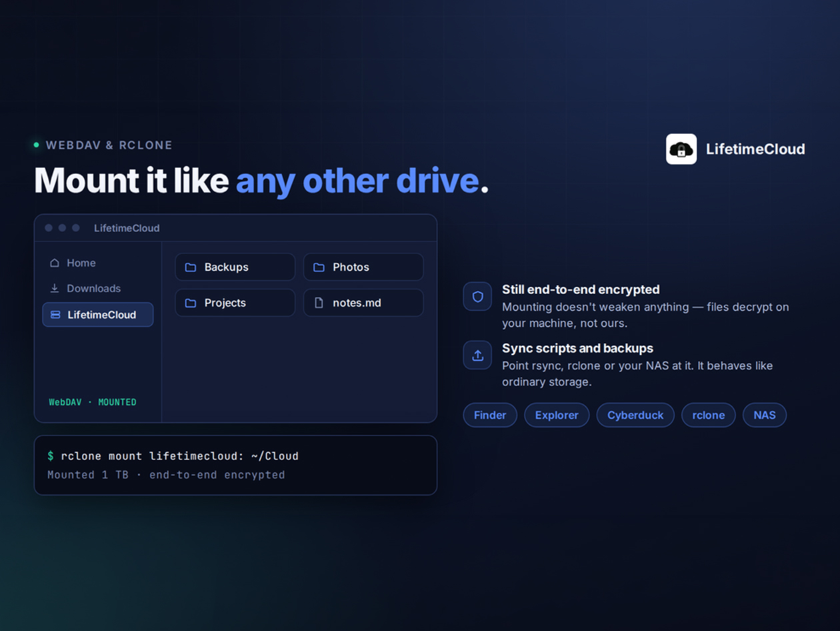The width and height of the screenshot is (840, 631).
Task: Click the LifetimeCloud brand name beside logo
Action: pos(755,149)
